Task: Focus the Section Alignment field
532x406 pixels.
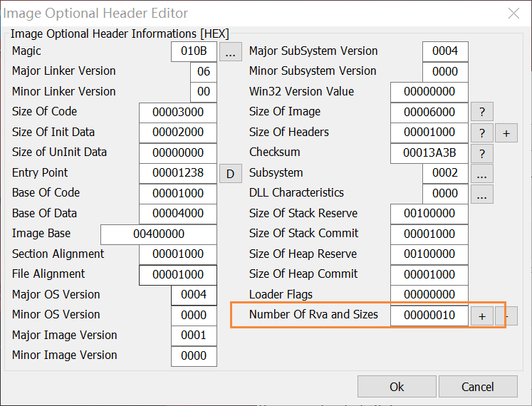Action: click(x=178, y=254)
